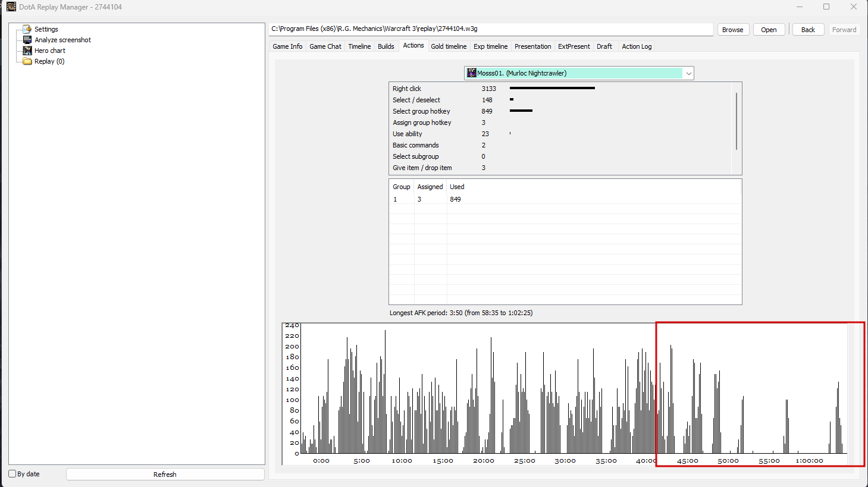Toggle the By date checkbox
This screenshot has width=868, height=487.
click(12, 474)
